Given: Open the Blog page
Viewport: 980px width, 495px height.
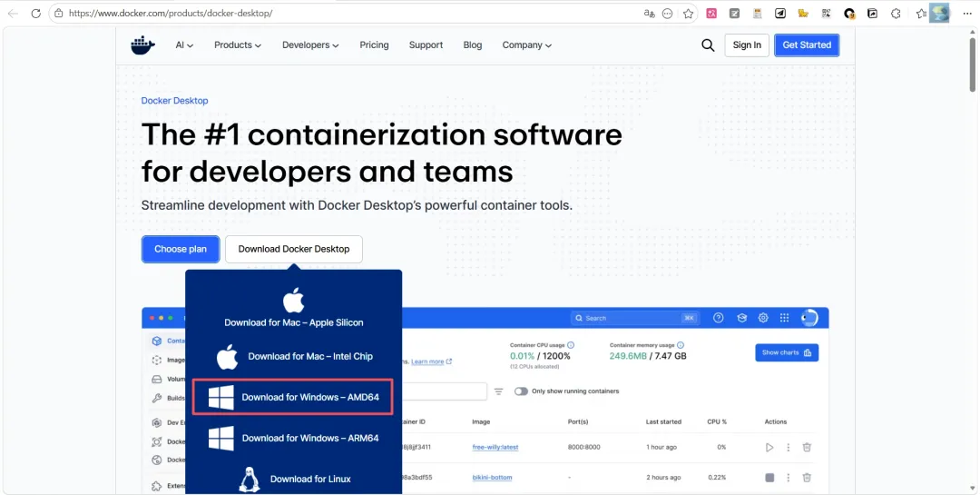Looking at the screenshot, I should point(473,45).
